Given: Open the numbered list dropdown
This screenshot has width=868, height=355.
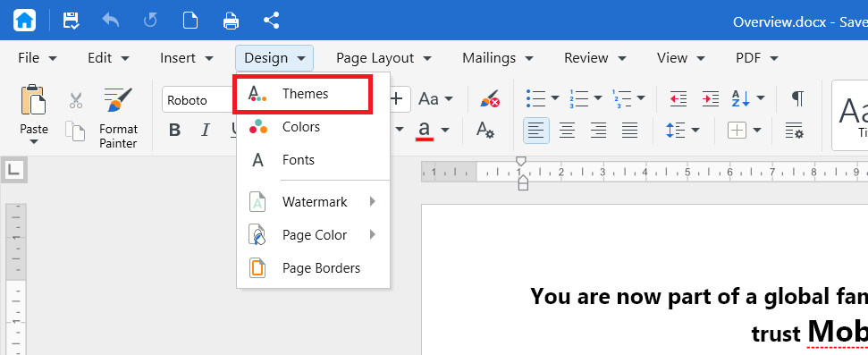Looking at the screenshot, I should tap(598, 99).
